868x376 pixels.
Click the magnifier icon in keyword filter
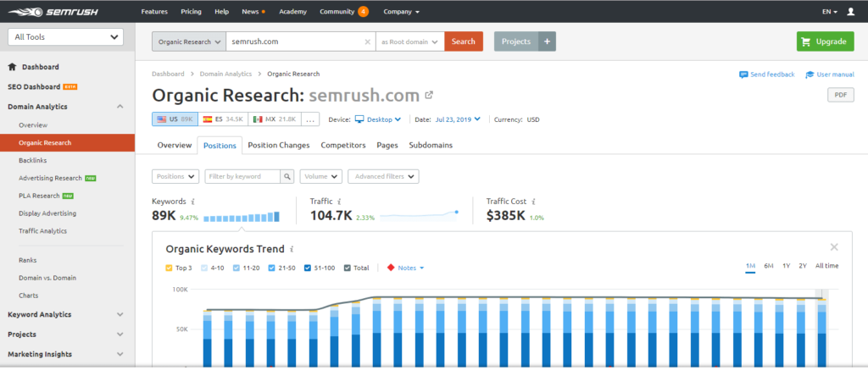click(x=287, y=176)
